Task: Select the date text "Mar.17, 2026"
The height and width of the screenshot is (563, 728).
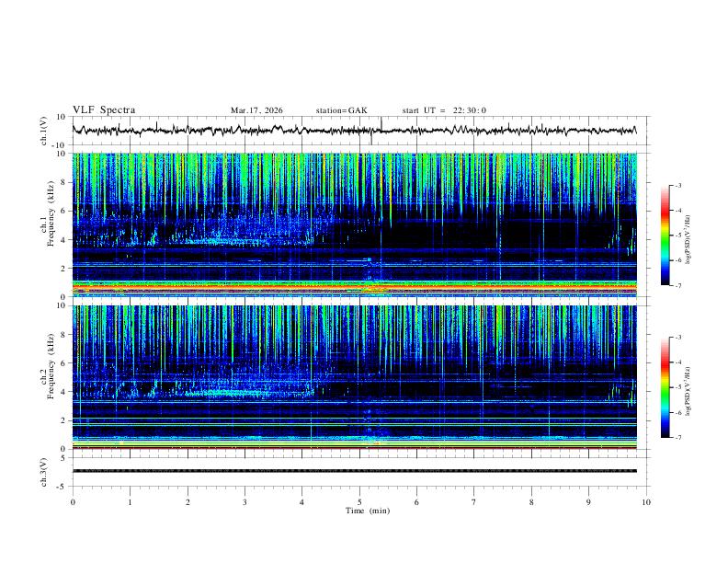Action: coord(256,110)
